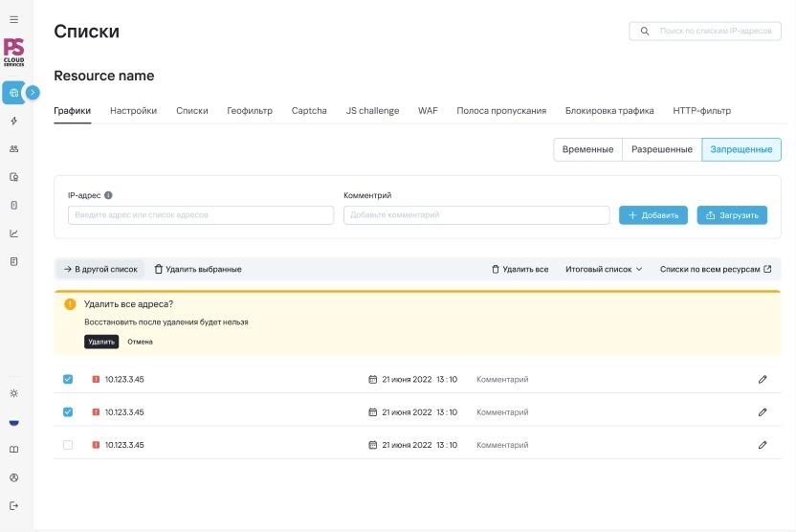The width and height of the screenshot is (796, 532).
Task: Click the Resource name heading
Action: [x=104, y=76]
